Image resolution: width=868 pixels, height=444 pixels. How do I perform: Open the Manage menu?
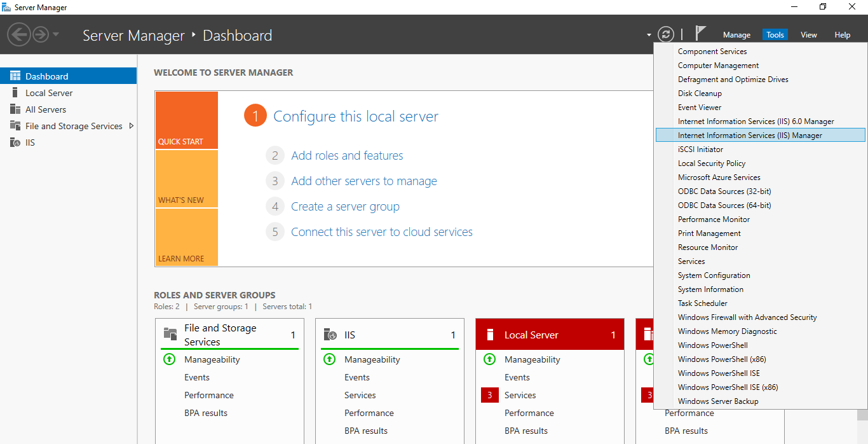tap(736, 35)
